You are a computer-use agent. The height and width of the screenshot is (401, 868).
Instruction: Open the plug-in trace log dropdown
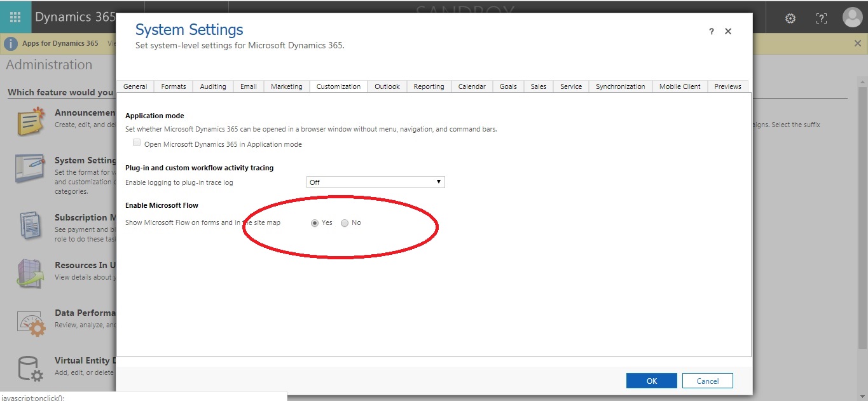point(375,182)
